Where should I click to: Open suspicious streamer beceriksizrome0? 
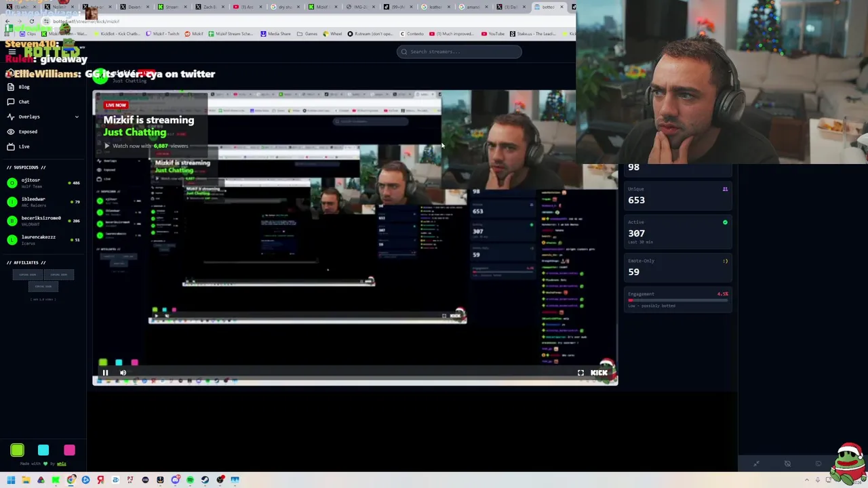[43, 220]
